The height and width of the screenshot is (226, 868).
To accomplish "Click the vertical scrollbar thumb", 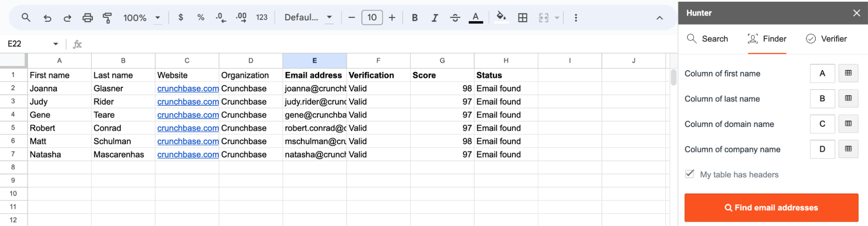I will coord(673,77).
